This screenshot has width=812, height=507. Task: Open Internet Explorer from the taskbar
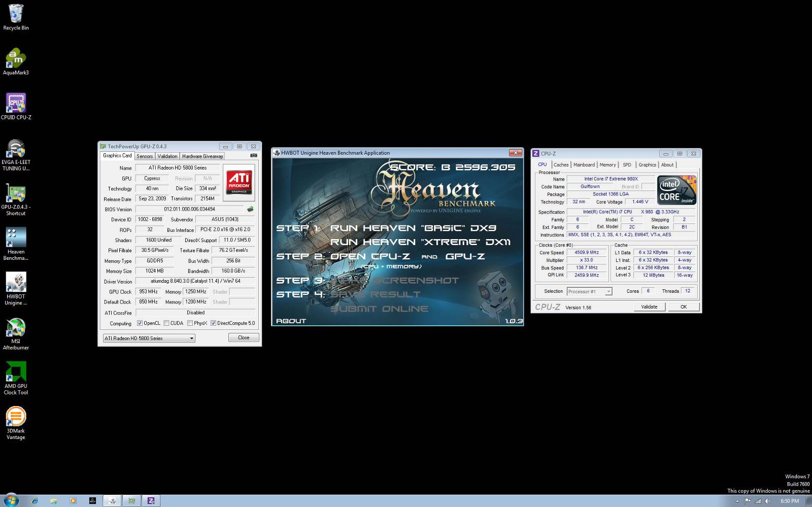[x=35, y=501]
